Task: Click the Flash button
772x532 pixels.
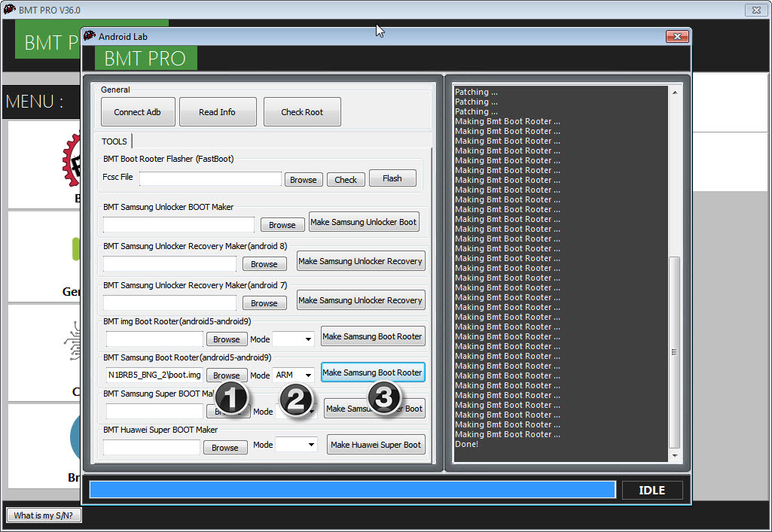Action: [x=392, y=178]
